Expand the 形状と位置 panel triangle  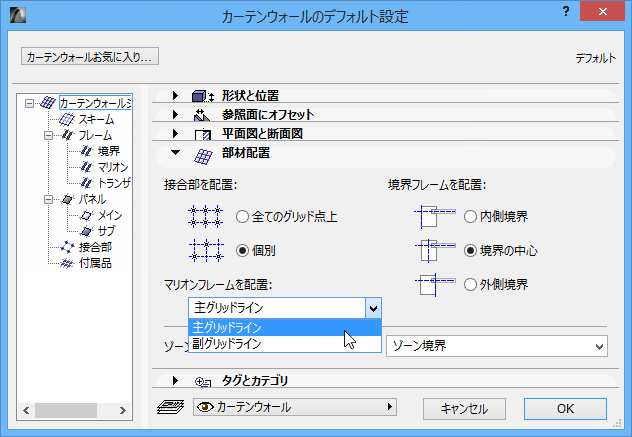coord(175,96)
